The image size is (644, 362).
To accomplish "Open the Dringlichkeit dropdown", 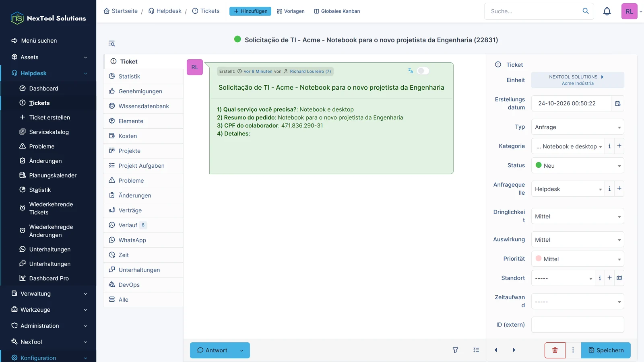I will 578,216.
